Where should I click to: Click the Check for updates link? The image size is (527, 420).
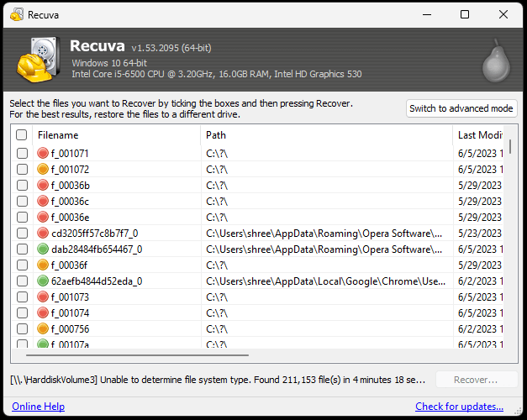[459, 407]
